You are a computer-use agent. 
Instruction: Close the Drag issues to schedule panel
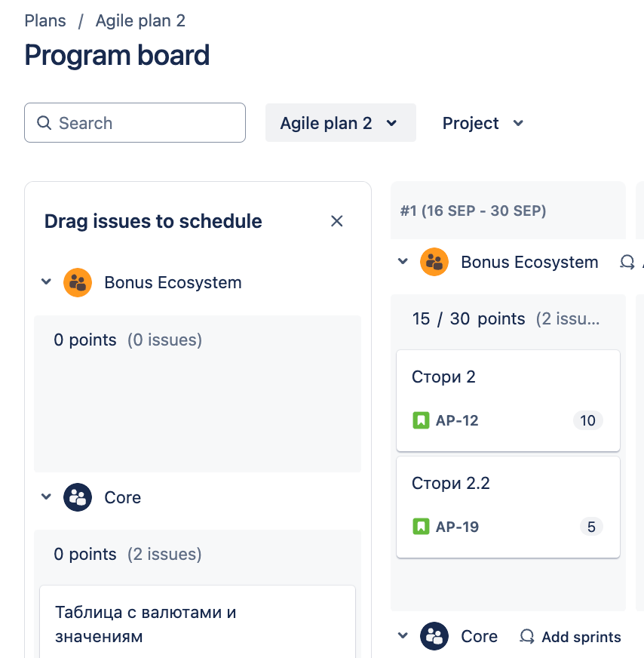pyautogui.click(x=336, y=221)
